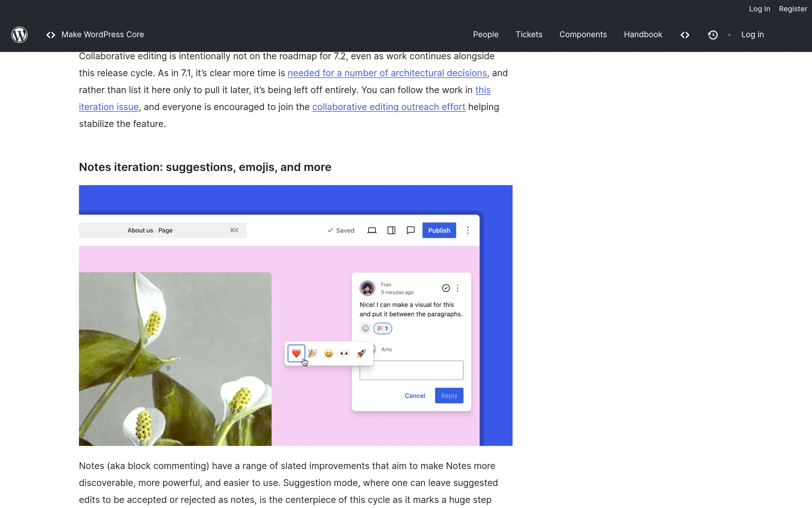
Task: Click Cancel in the note reply
Action: (415, 396)
